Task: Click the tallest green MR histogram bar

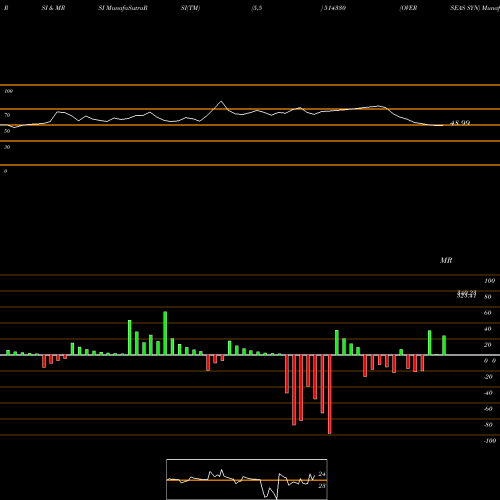Action: [x=165, y=333]
